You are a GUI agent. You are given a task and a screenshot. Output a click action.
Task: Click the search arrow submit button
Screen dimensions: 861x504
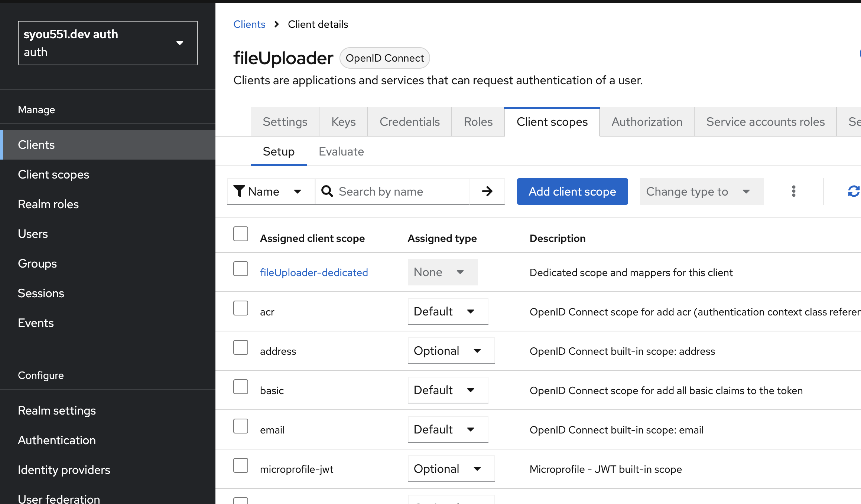coord(487,192)
